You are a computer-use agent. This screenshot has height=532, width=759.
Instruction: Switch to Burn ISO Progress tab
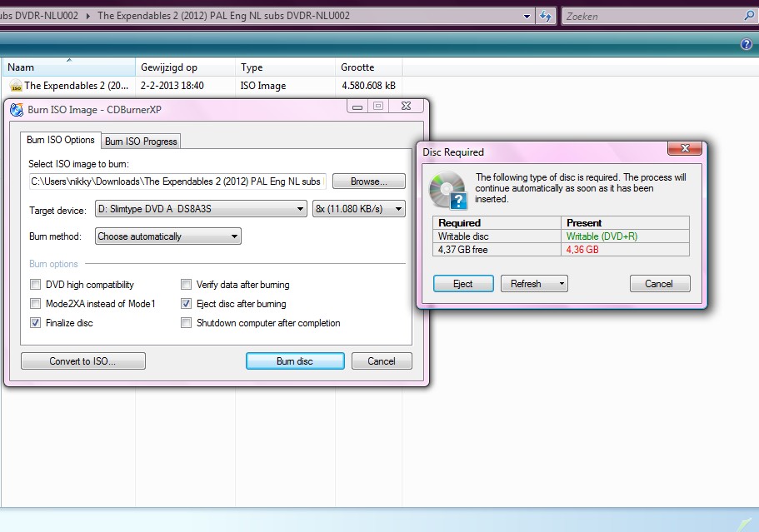(x=141, y=142)
